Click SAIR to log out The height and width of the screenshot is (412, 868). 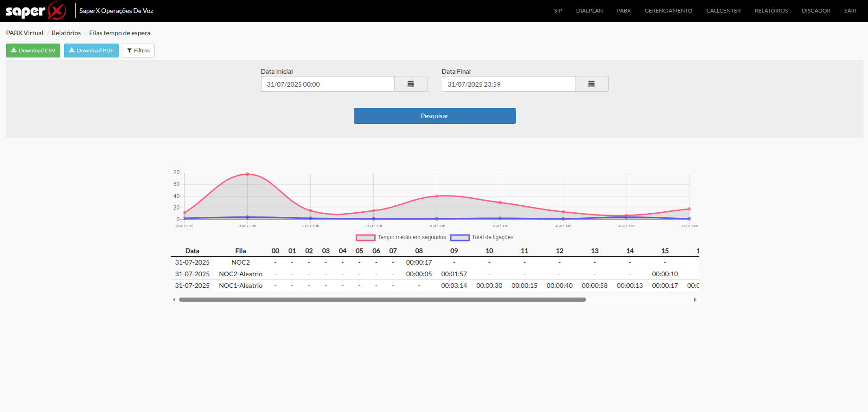click(850, 11)
